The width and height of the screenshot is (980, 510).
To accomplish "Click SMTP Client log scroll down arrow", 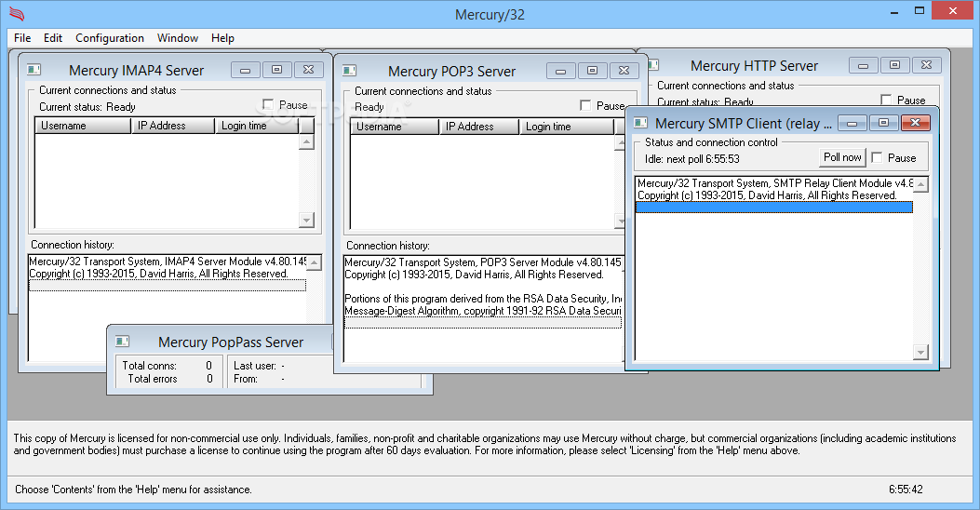I will [x=920, y=353].
